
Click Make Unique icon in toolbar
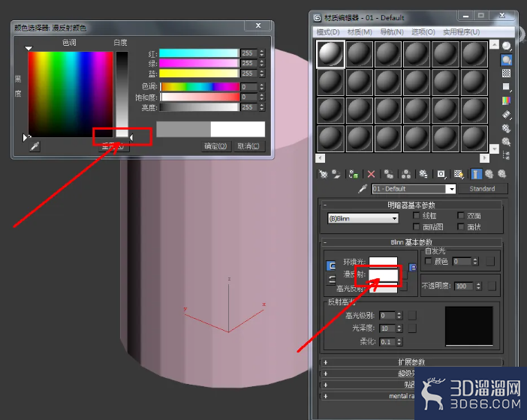point(406,174)
